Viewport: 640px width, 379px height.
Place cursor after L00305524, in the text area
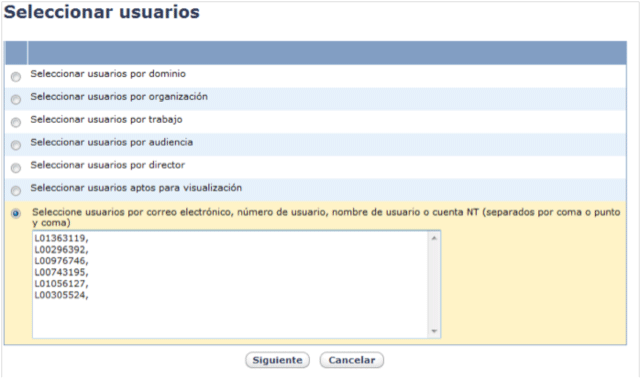pyautogui.click(x=90, y=295)
